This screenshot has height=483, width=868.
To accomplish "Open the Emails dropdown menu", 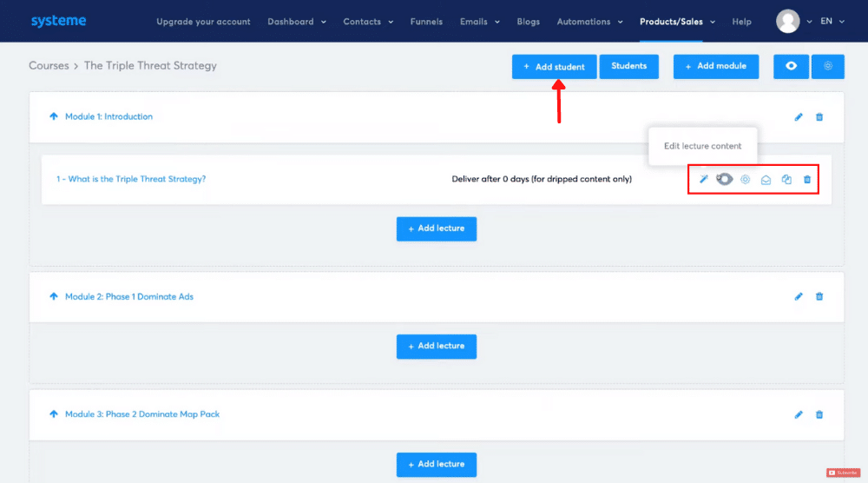I will (480, 22).
